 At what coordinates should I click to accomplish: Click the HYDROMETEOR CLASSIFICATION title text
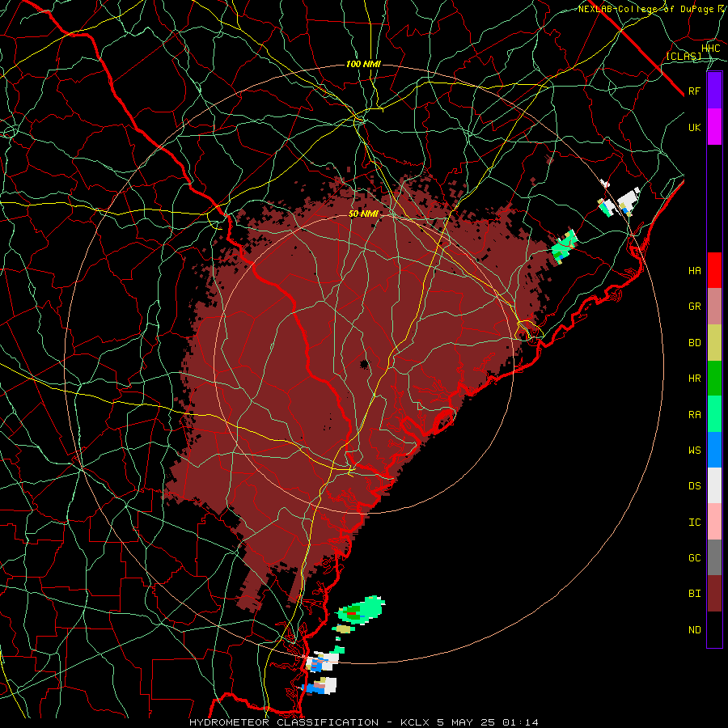(x=284, y=722)
